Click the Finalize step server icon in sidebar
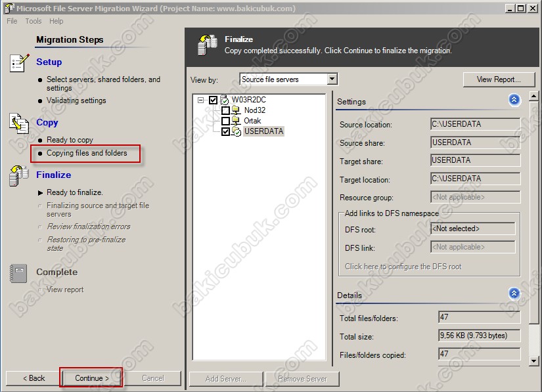The width and height of the screenshot is (542, 392). coord(19,176)
